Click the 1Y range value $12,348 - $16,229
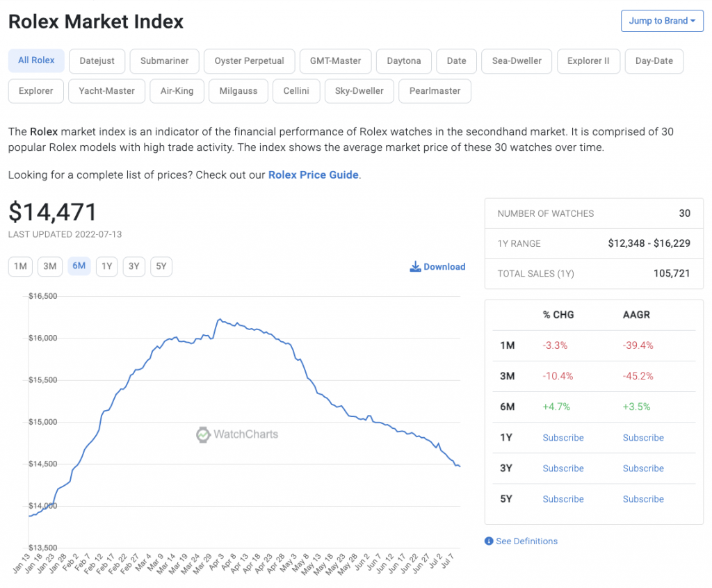Screen dimensions: 712x588 (x=649, y=243)
